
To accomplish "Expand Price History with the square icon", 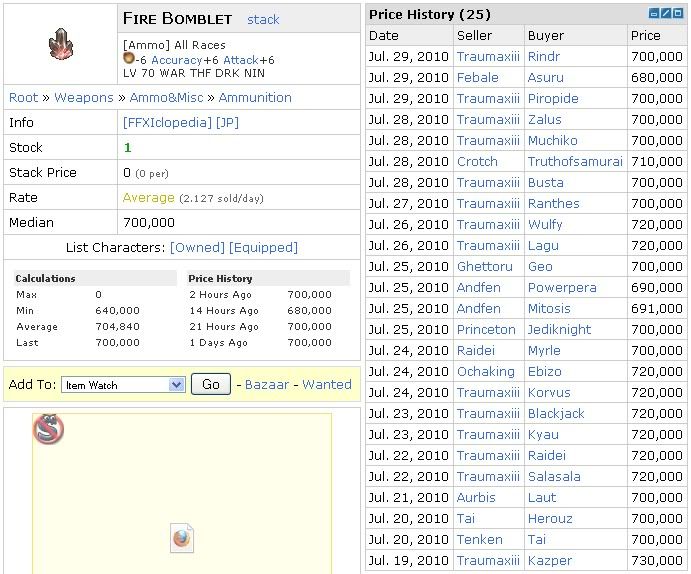I will (679, 13).
